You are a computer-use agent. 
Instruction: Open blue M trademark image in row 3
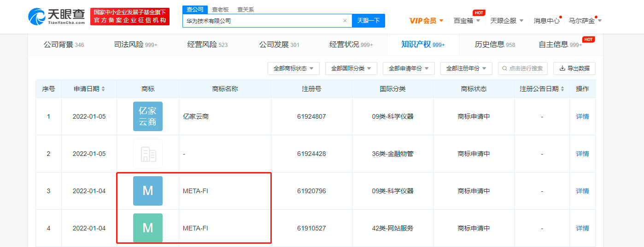pos(148,191)
